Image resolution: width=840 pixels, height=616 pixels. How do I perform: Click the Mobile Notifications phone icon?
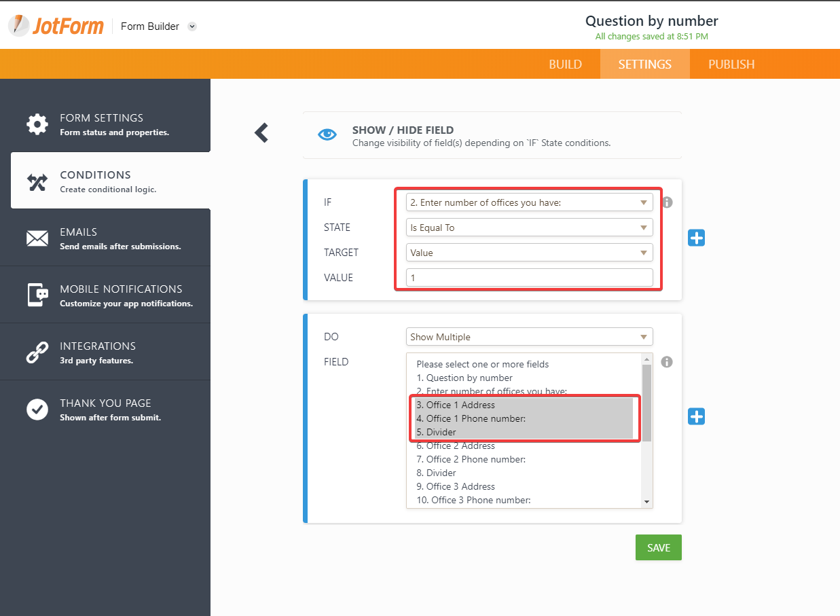click(x=37, y=295)
